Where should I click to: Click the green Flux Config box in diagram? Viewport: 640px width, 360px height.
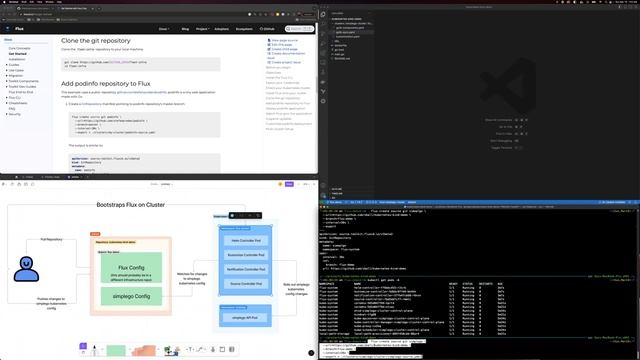[131, 268]
